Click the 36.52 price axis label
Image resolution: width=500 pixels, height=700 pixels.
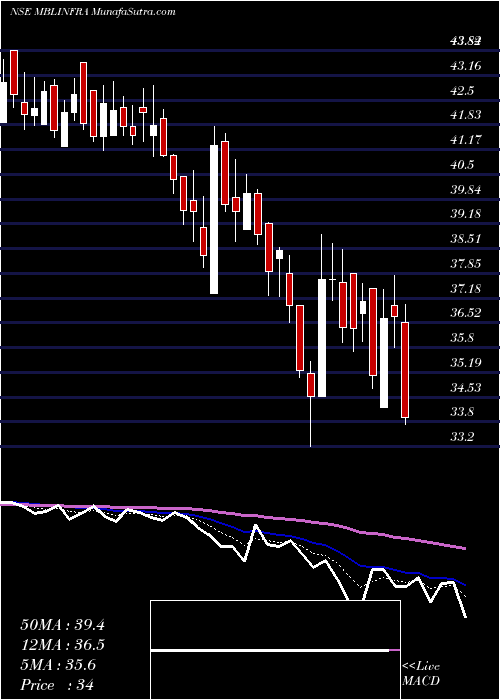tap(466, 313)
